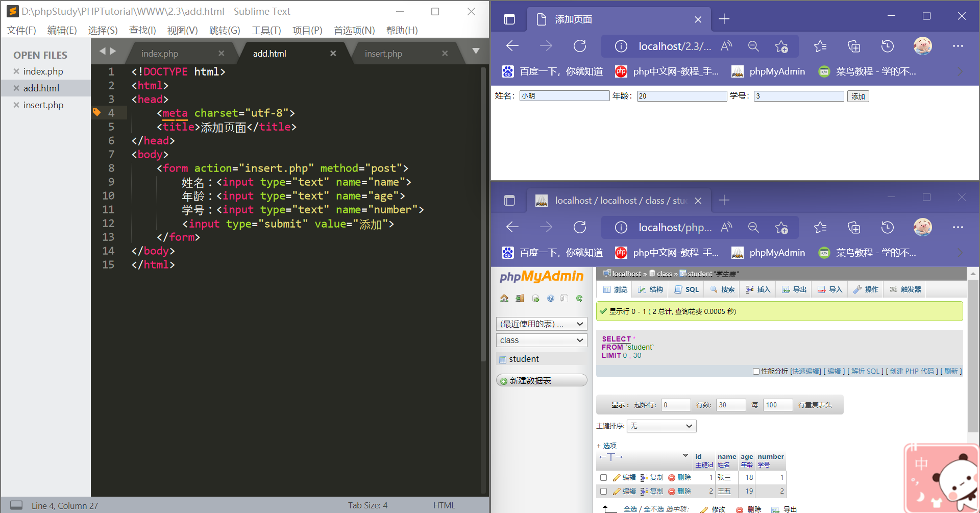The width and height of the screenshot is (980, 513).
Task: Close add.html tab in Sublime Text
Action: pyautogui.click(x=333, y=53)
